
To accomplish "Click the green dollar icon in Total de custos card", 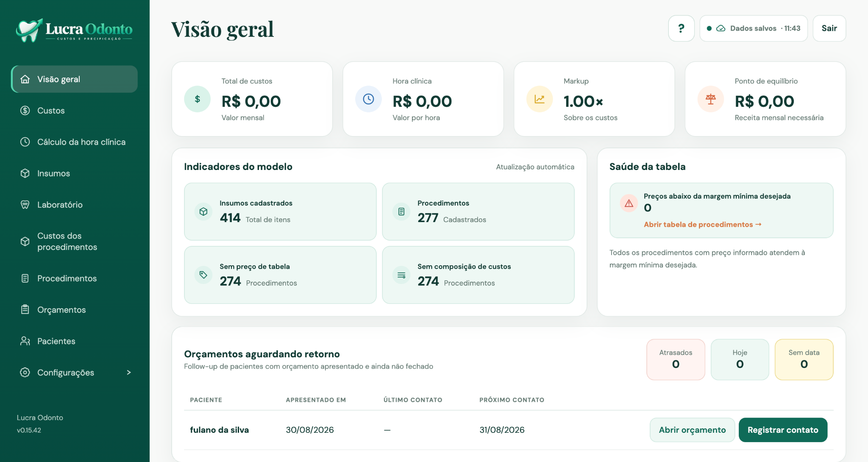I will coord(198,99).
